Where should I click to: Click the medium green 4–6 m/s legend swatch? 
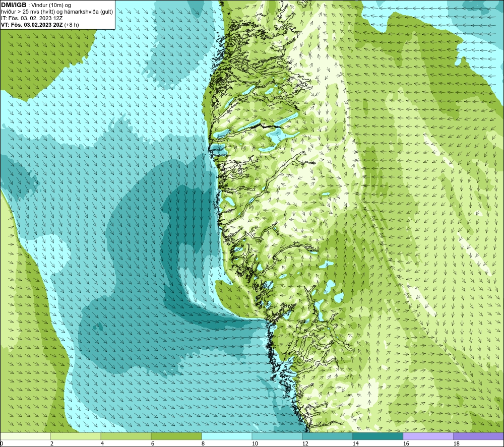[x=125, y=436]
